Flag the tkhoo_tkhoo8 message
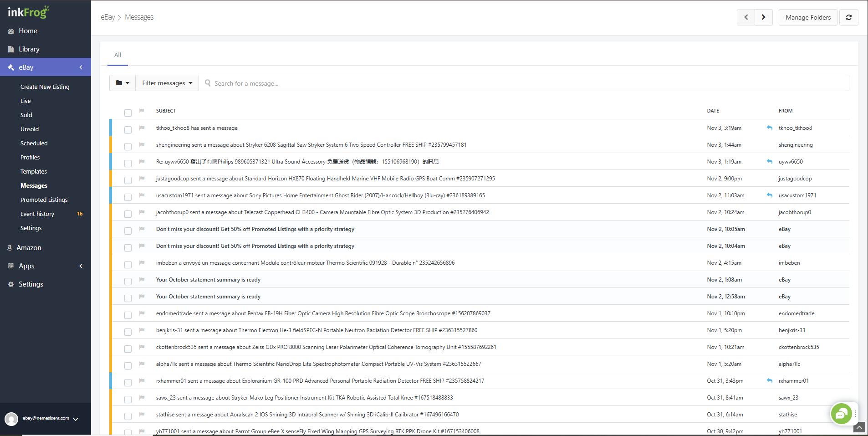Screen dimensions: 868x436 coord(142,128)
